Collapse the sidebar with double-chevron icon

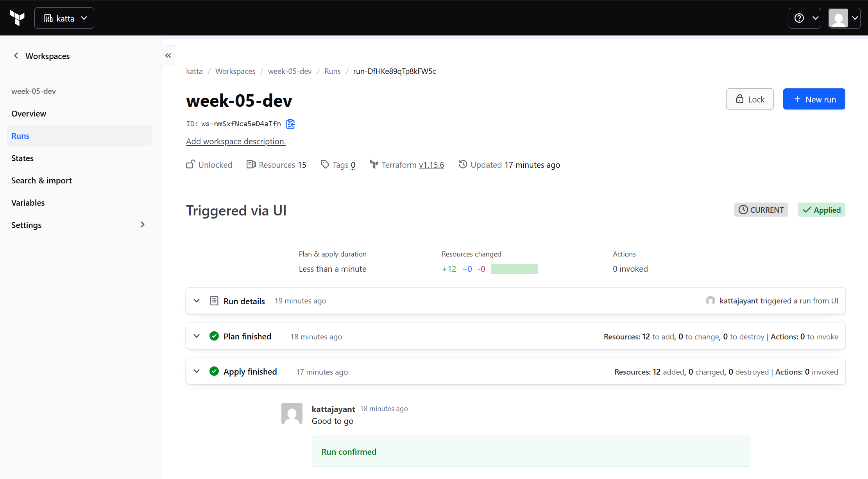coord(168,56)
